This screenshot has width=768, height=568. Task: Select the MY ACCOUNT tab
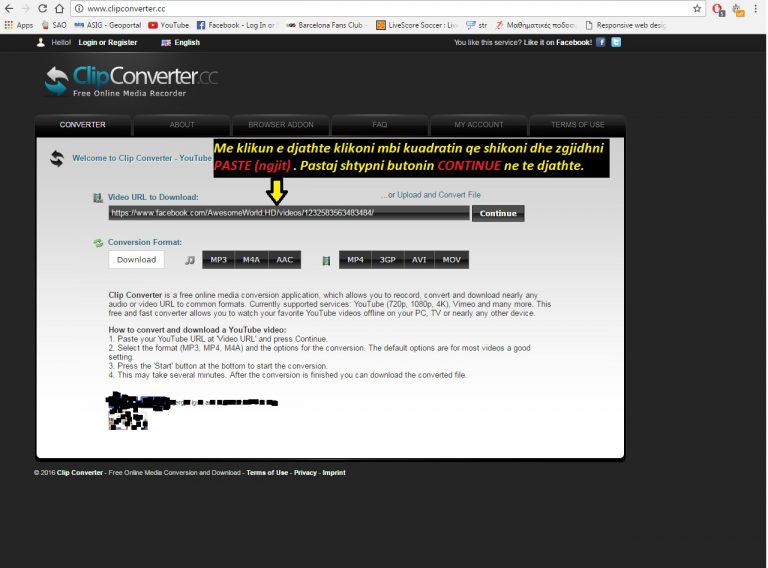[479, 125]
